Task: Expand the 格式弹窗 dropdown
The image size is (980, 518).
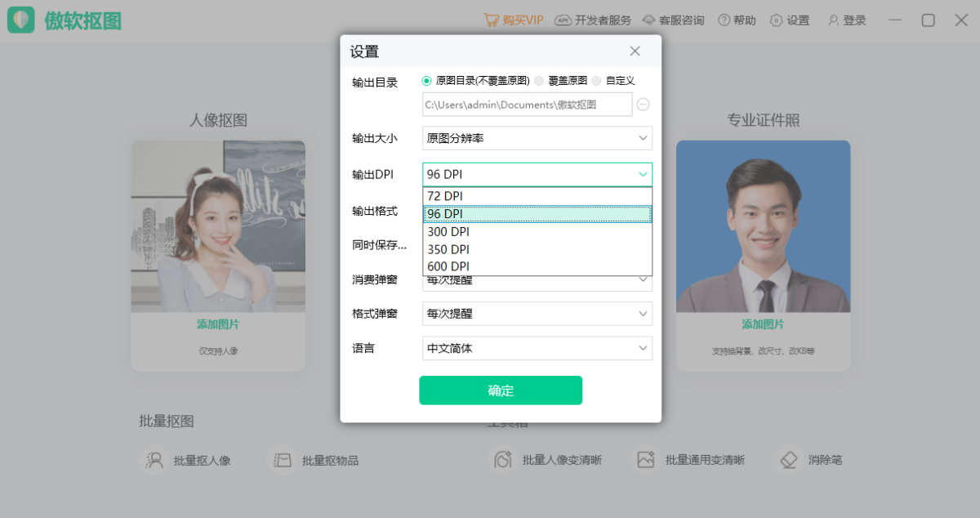Action: click(537, 314)
